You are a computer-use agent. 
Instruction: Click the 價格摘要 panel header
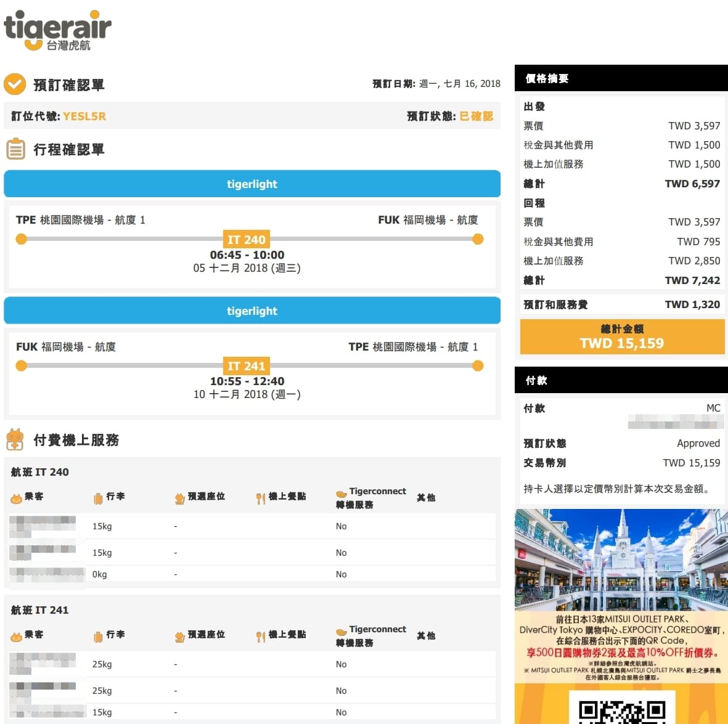coord(621,78)
